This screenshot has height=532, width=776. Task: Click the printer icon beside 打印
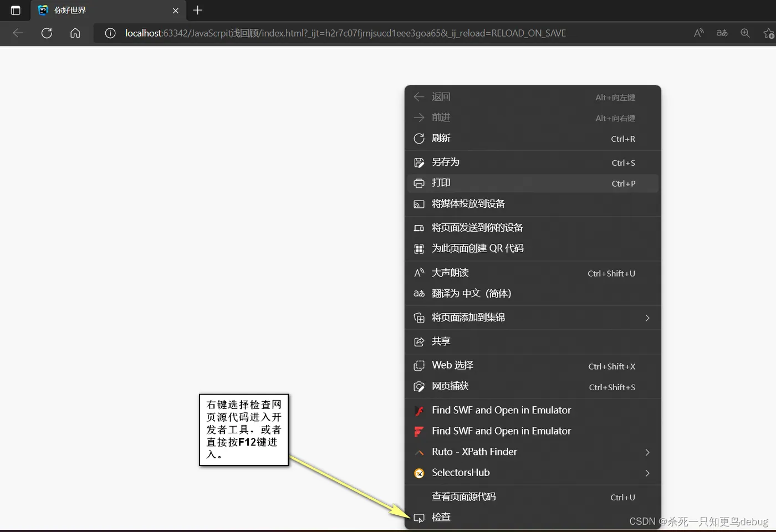click(x=419, y=183)
